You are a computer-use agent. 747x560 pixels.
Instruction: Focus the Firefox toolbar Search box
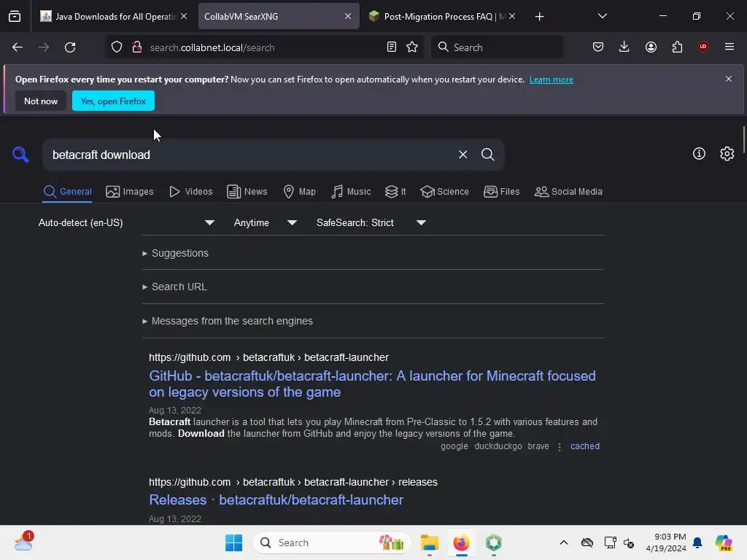coord(497,47)
